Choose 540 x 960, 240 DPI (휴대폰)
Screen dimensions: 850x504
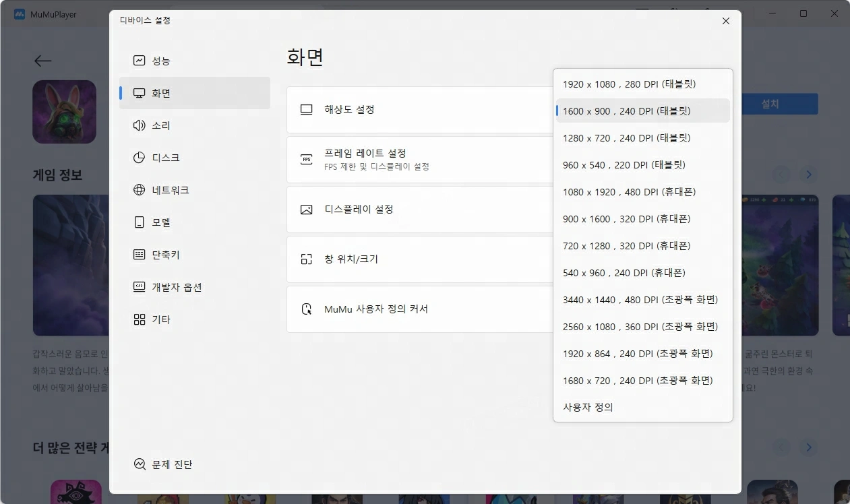tap(643, 273)
